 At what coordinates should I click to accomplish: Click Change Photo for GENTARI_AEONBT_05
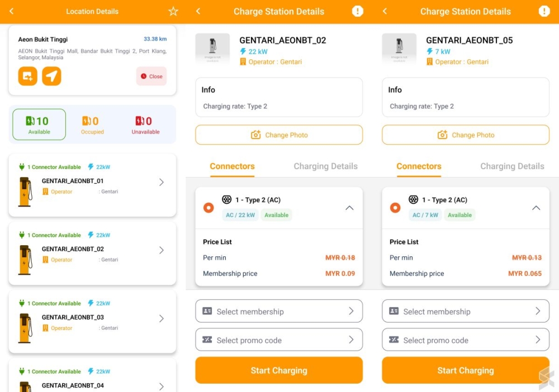click(x=466, y=135)
